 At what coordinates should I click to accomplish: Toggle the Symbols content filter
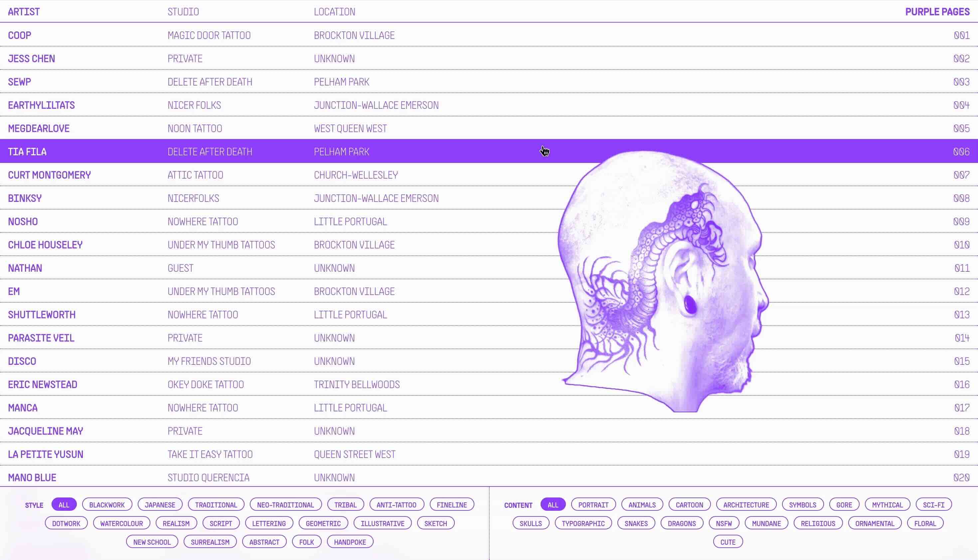pos(803,504)
